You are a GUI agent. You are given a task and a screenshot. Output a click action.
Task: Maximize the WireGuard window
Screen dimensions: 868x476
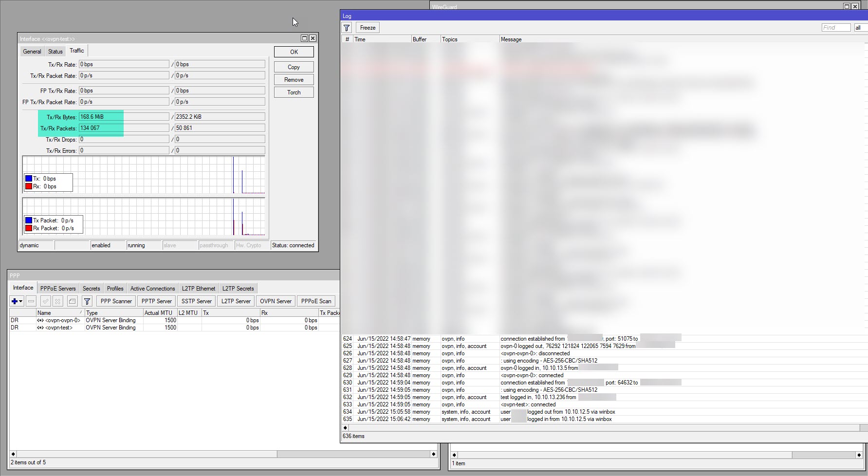(847, 6)
